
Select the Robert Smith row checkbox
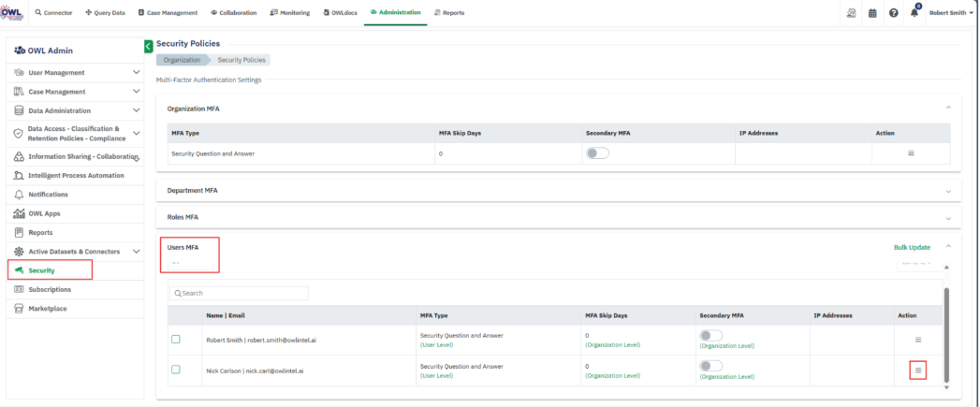click(x=175, y=340)
